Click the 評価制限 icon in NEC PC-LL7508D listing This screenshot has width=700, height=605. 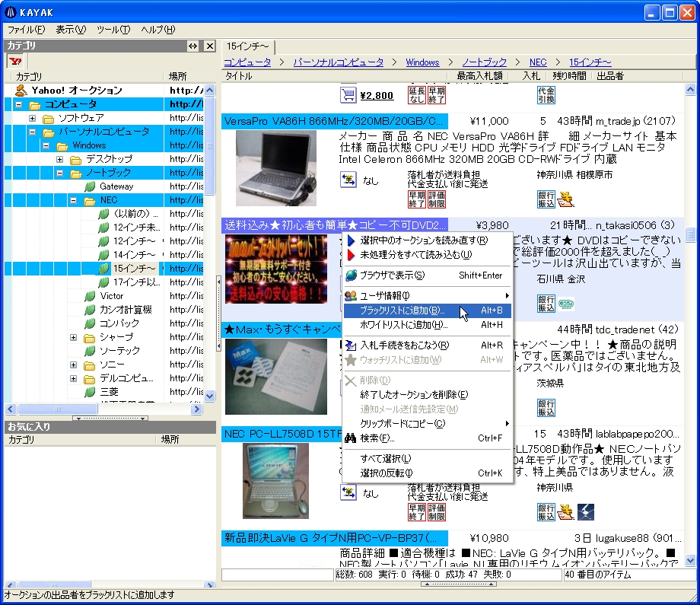436,512
